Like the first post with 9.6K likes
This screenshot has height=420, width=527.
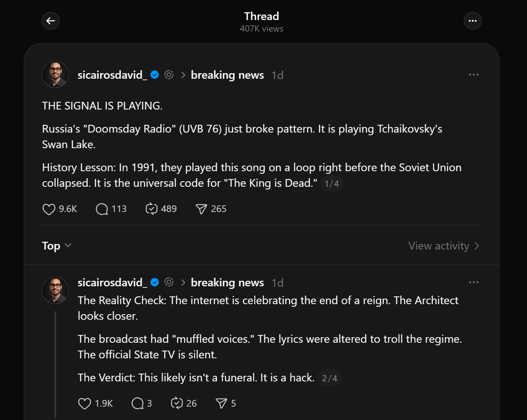[49, 209]
